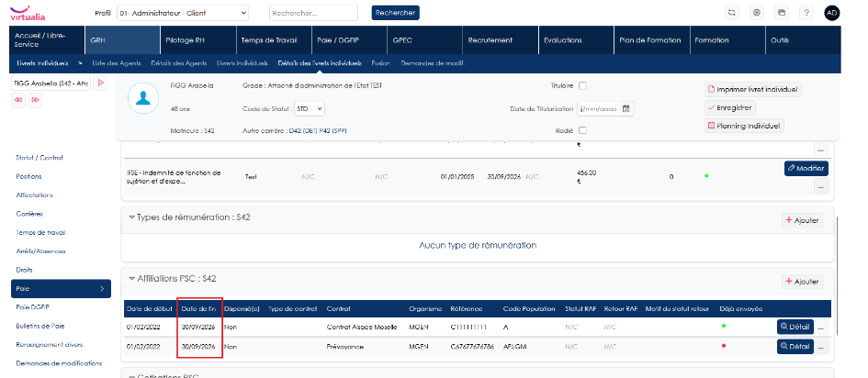
Task: Open Affectations in sidebar
Action: click(x=34, y=195)
